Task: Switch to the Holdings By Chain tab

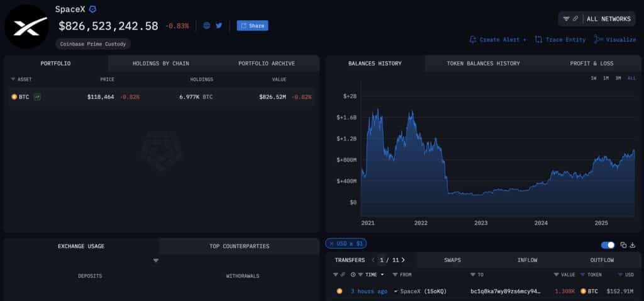Action: click(160, 64)
